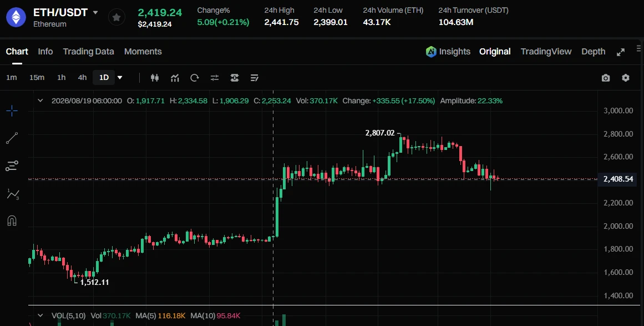Viewport: 644px width, 326px height.
Task: Click the 2,807.02 high price marker
Action: point(380,133)
